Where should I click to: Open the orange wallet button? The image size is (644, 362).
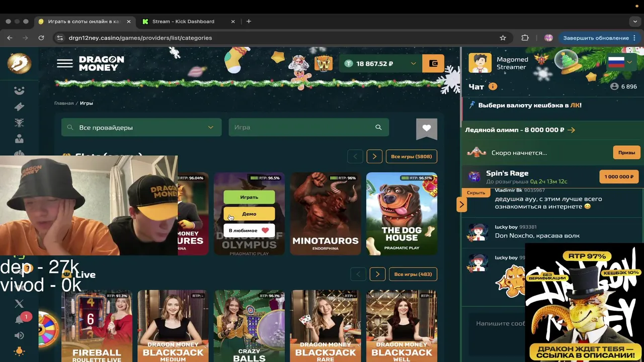433,63
